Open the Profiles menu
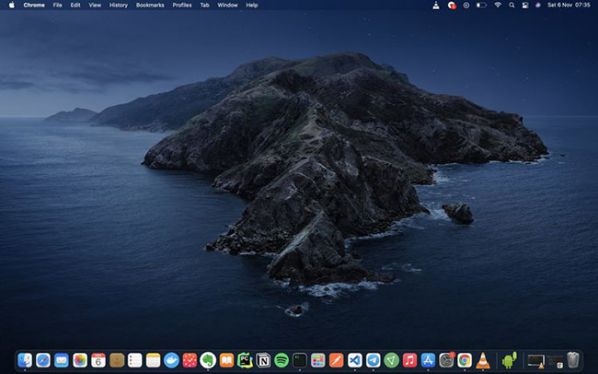The height and width of the screenshot is (374, 598). click(182, 5)
